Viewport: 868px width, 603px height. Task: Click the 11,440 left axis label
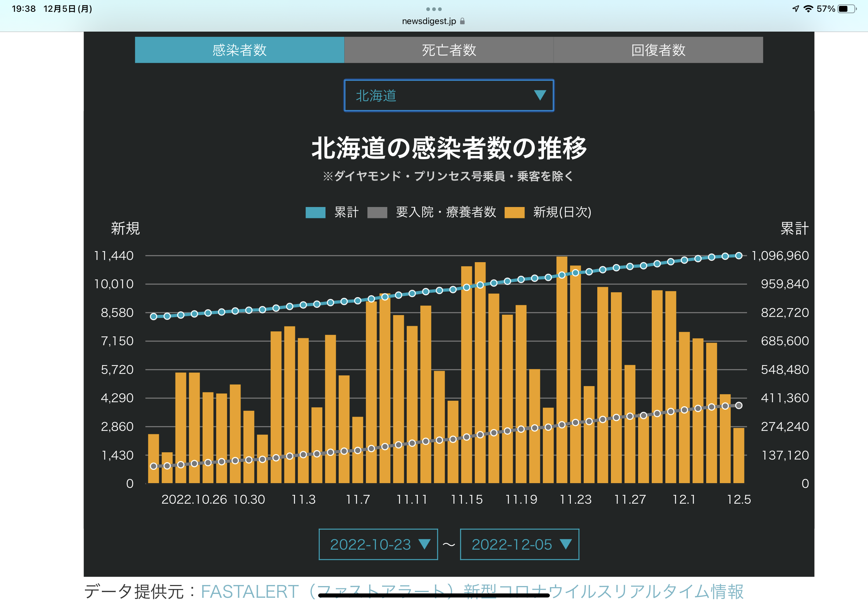point(114,256)
